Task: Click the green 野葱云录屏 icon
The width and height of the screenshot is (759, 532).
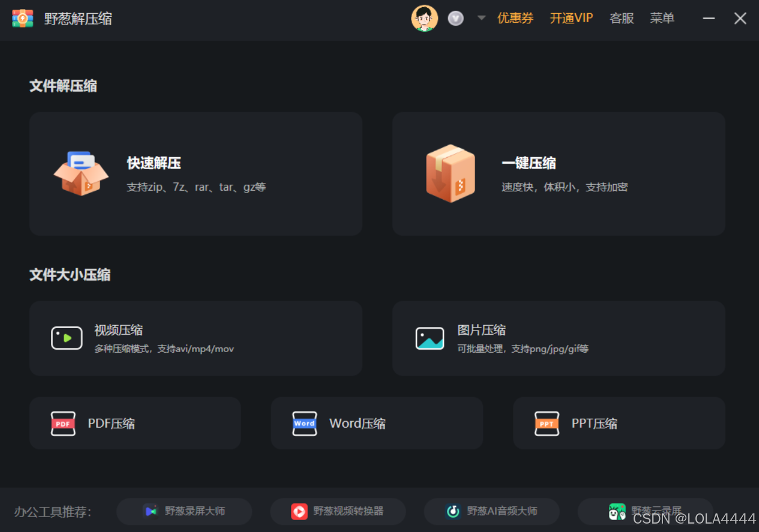Action: point(617,512)
